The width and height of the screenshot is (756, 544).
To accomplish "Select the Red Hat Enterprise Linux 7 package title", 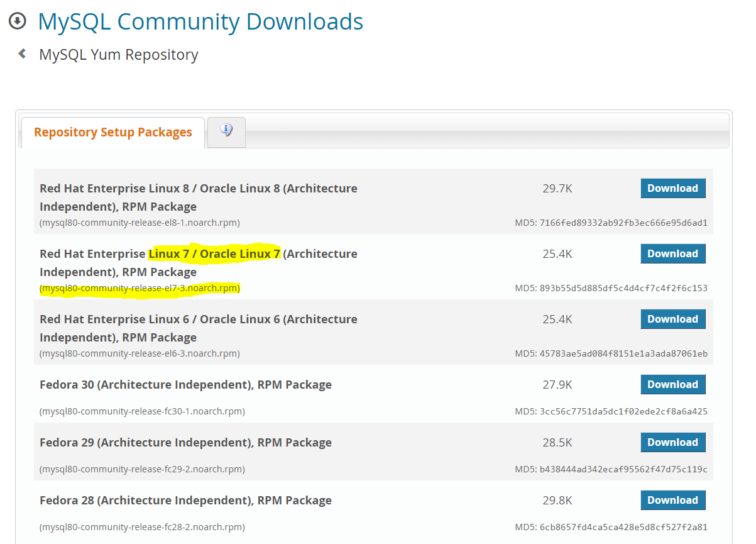I will [x=199, y=263].
